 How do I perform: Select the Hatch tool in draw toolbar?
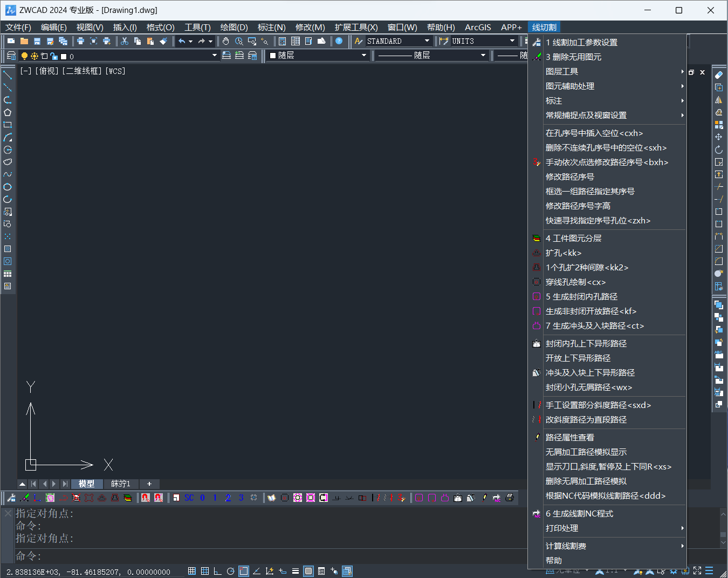(8, 249)
